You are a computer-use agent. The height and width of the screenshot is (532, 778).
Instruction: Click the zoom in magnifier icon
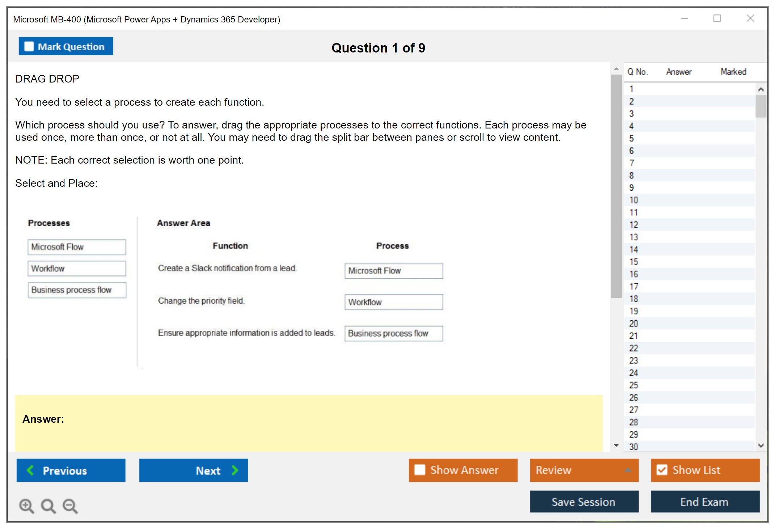[x=26, y=506]
